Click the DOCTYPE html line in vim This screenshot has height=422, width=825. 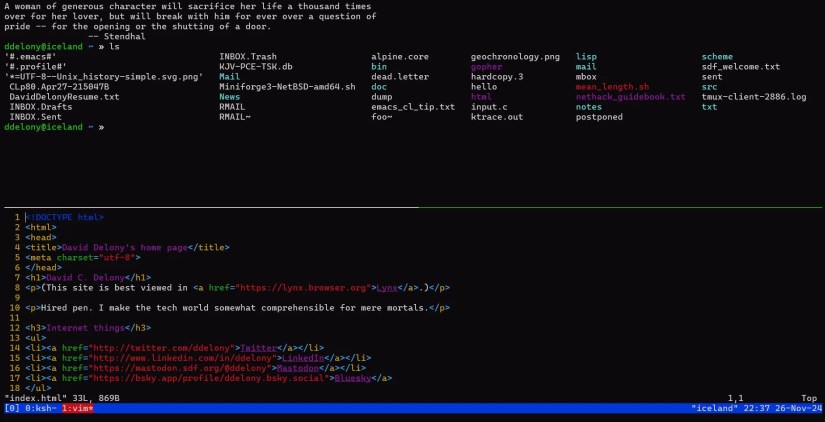click(x=64, y=217)
